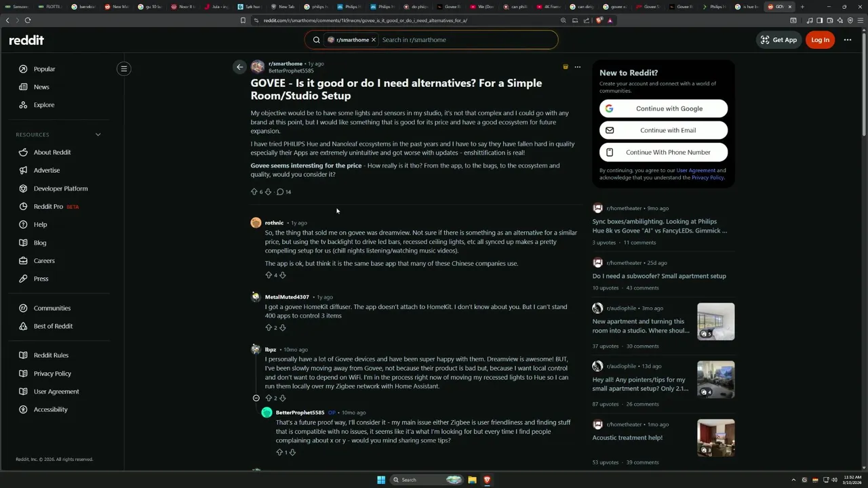The width and height of the screenshot is (868, 488).
Task: Reload the page in browser
Action: pos(28,20)
